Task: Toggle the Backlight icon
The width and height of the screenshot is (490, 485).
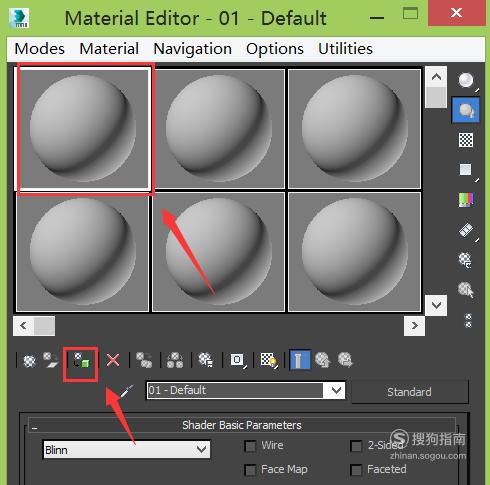Action: point(466,110)
